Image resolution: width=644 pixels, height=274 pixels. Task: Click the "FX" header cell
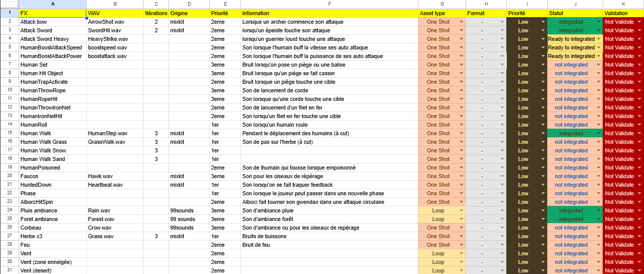point(52,13)
